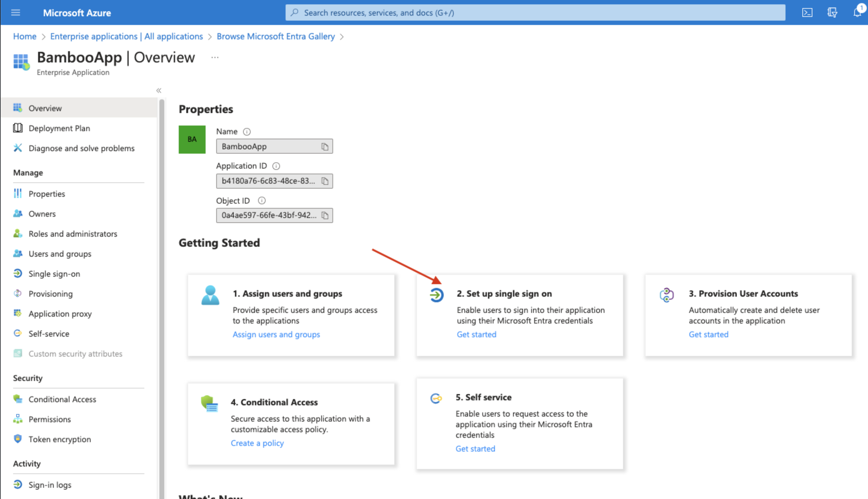This screenshot has height=499, width=868.
Task: Click the Assign users person icon
Action: [210, 295]
